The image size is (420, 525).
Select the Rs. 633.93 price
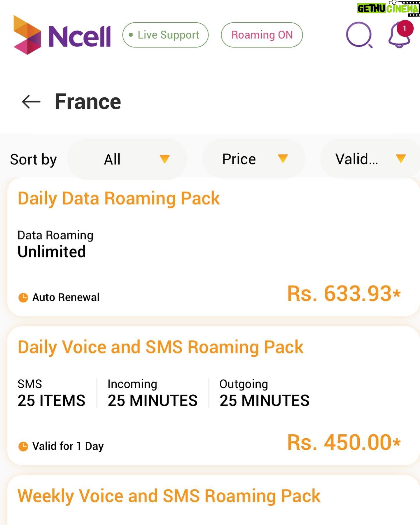pyautogui.click(x=344, y=294)
